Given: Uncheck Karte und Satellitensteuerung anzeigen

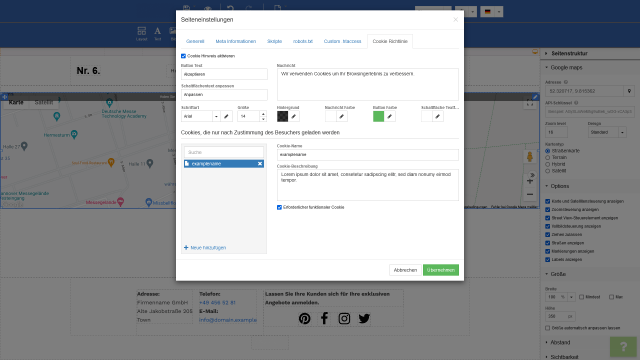Looking at the screenshot, I should coord(548,201).
